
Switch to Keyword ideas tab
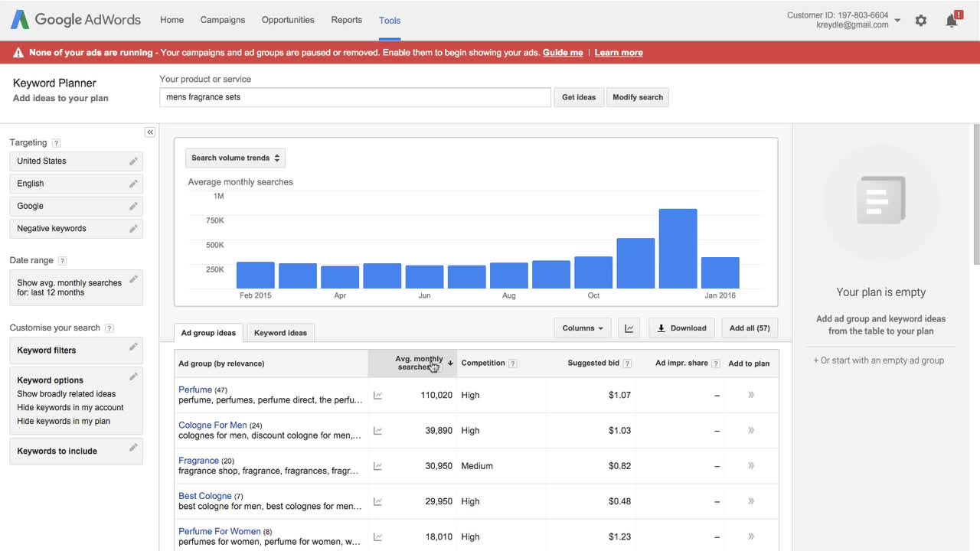click(280, 333)
